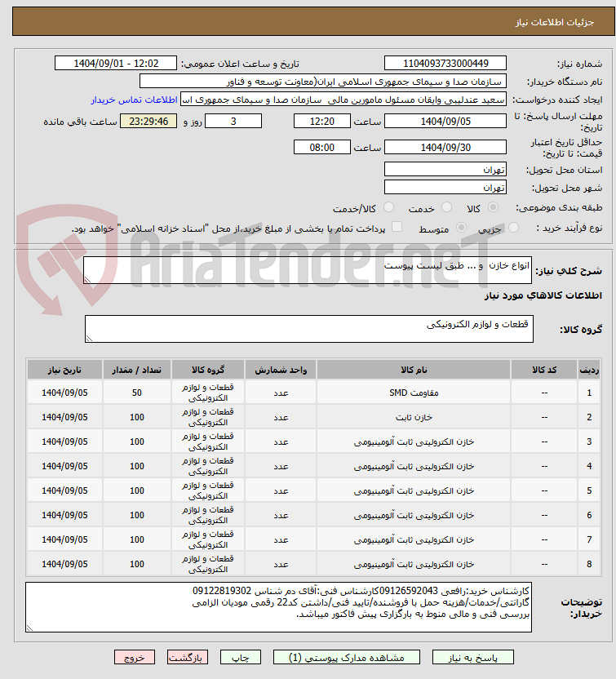Viewport: 616px width, 679px height.
Task: Select the کالا radio button
Action: coord(493,207)
